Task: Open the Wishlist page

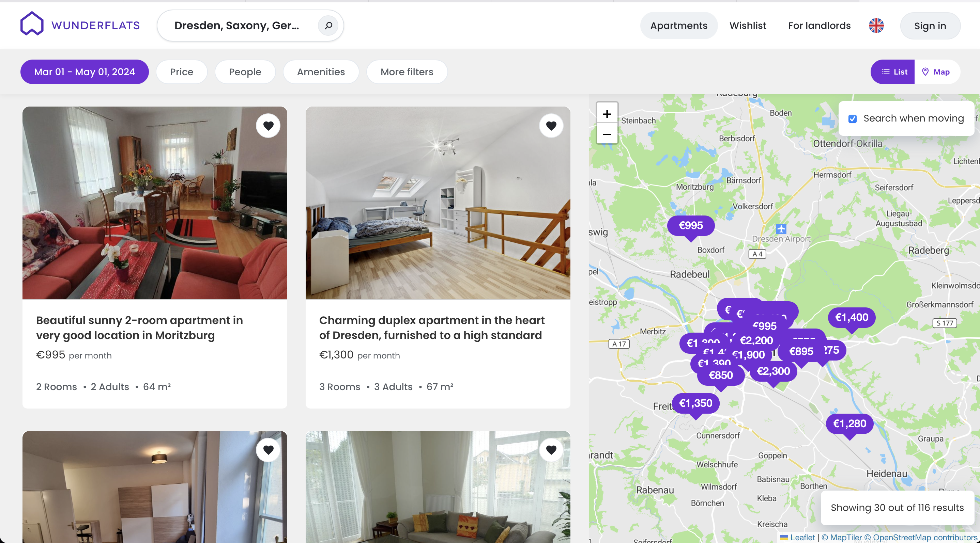Action: [748, 26]
